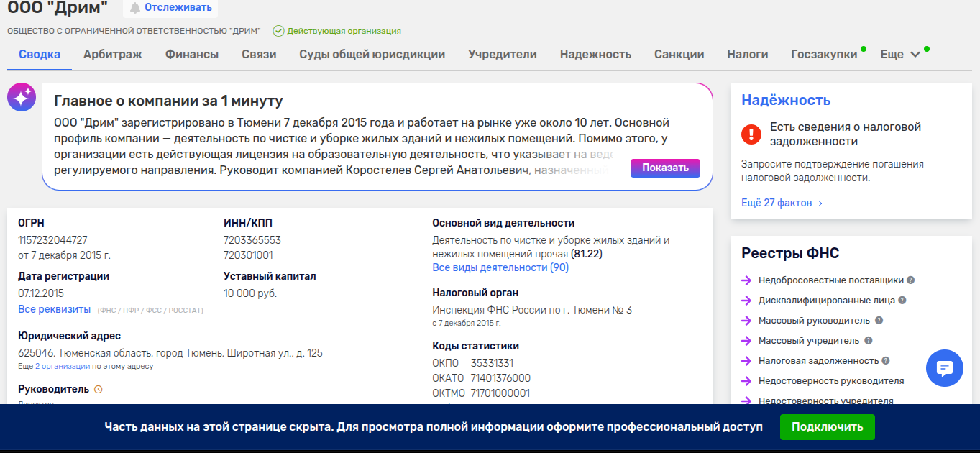980x453 pixels.
Task: Open the blue chat support bubble
Action: tap(945, 368)
